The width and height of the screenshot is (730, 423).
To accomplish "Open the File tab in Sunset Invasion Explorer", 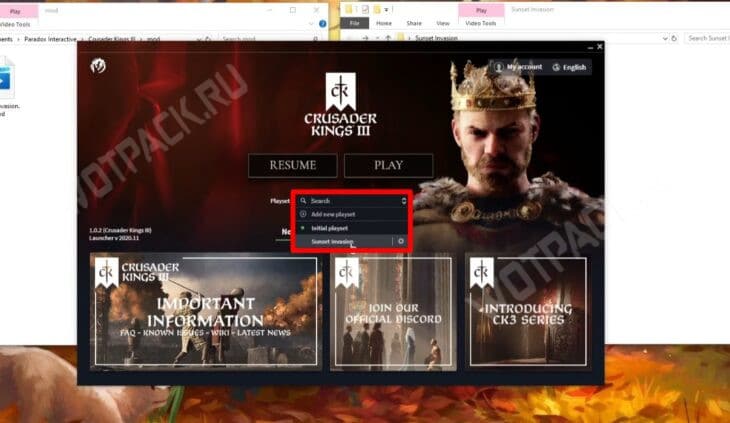I will (x=354, y=23).
